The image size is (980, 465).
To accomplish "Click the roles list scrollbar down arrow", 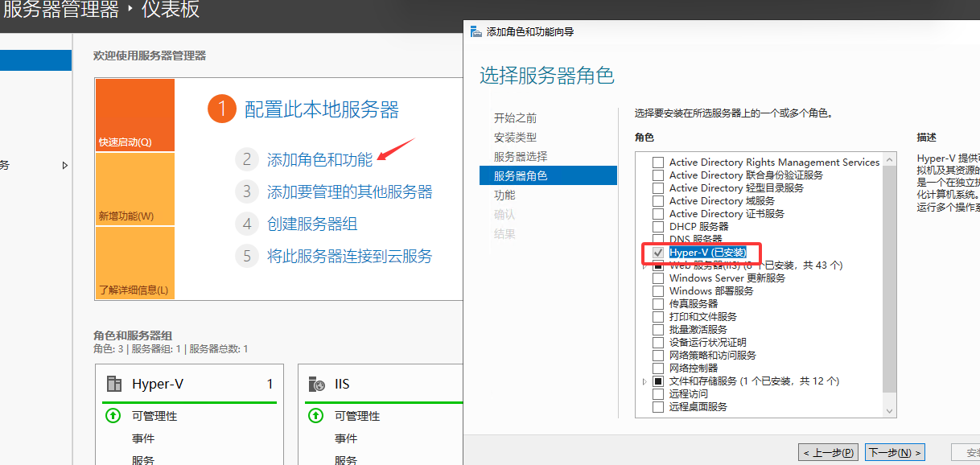I will click(x=890, y=410).
